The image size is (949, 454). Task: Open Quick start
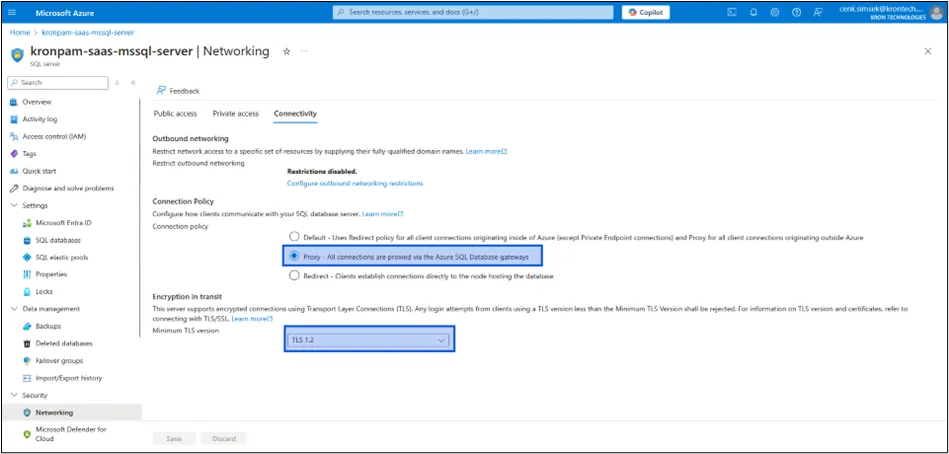[39, 171]
